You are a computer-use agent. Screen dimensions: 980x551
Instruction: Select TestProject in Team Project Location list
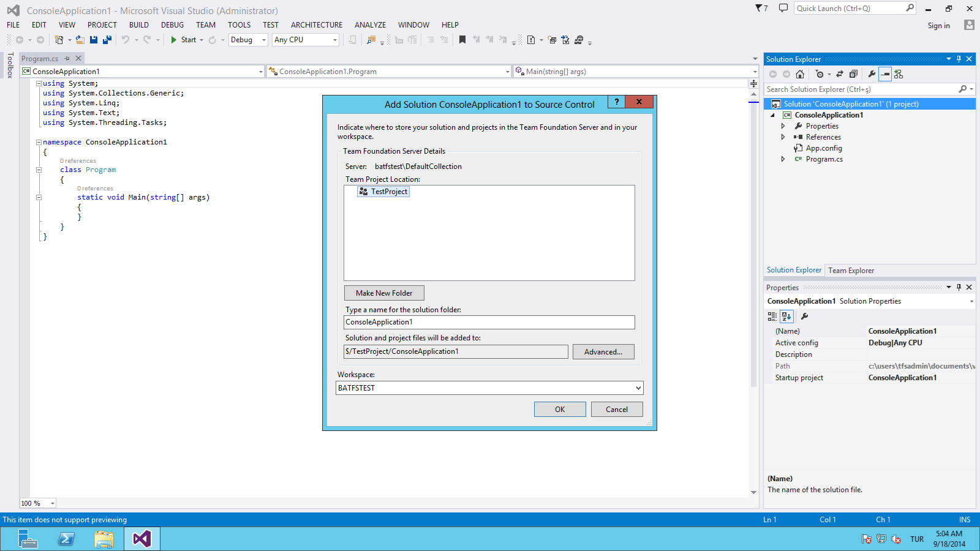pyautogui.click(x=388, y=192)
